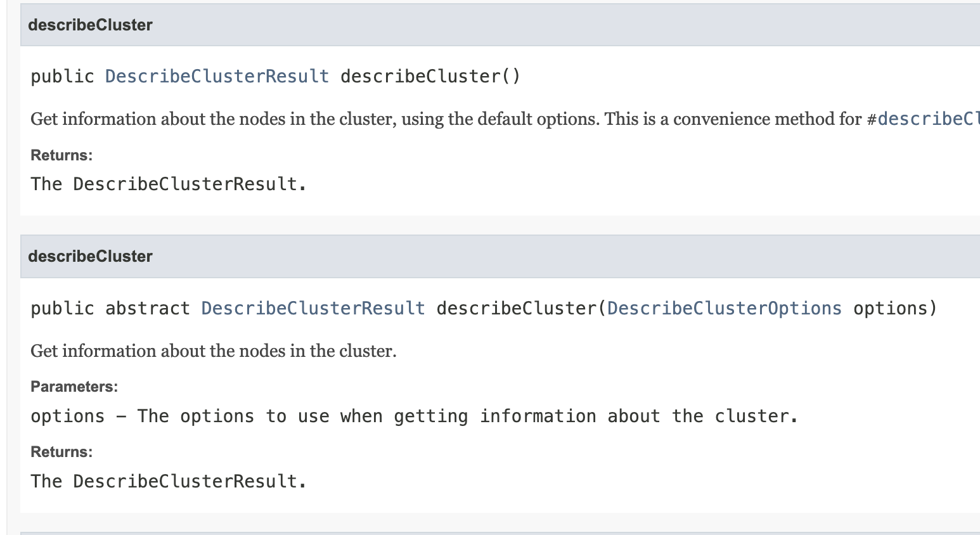This screenshot has height=535, width=980.
Task: Click 'The DescribeClusterResult.' text under abstract method
Action: tap(169, 482)
